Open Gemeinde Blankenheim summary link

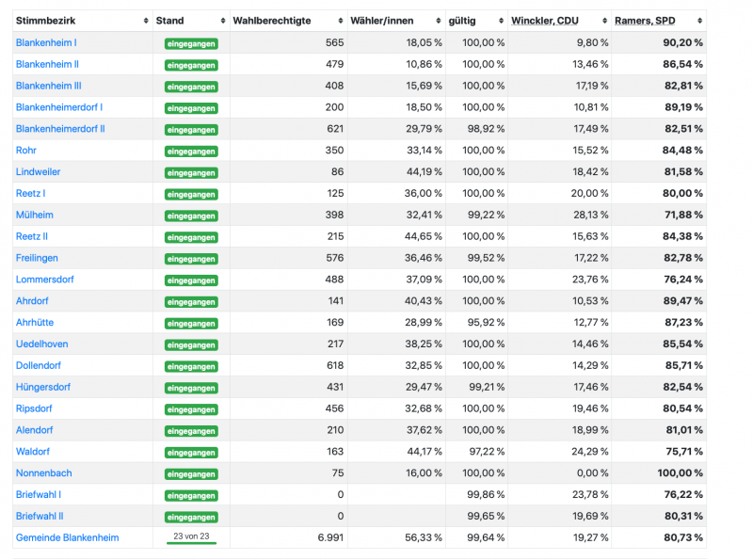67,537
